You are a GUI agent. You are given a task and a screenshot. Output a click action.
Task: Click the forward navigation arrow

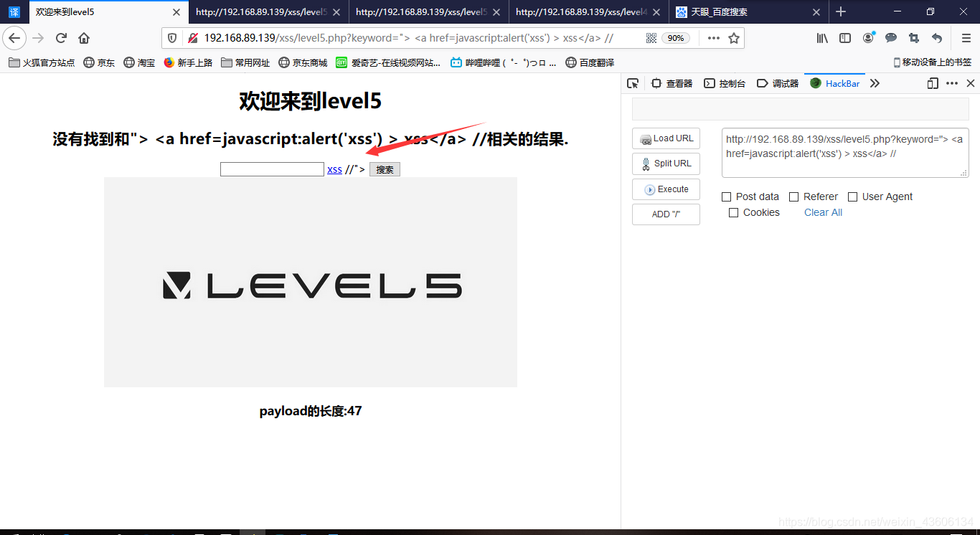(x=38, y=38)
